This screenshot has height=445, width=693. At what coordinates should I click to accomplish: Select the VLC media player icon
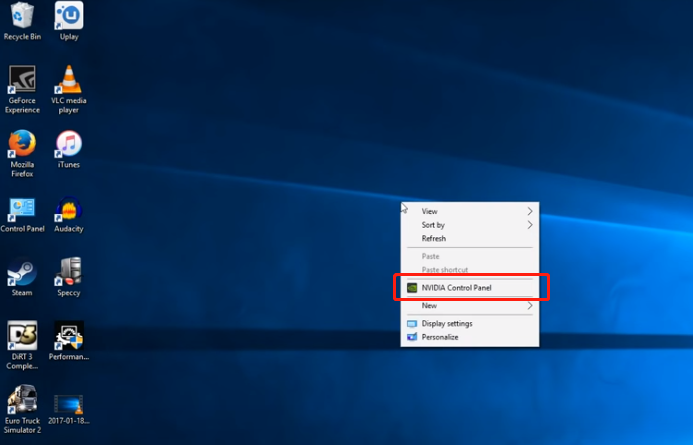(x=69, y=89)
